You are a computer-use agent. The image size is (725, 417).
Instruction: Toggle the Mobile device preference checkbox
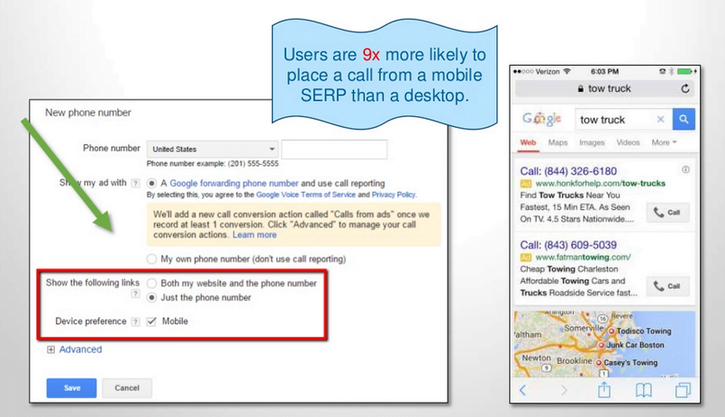151,321
